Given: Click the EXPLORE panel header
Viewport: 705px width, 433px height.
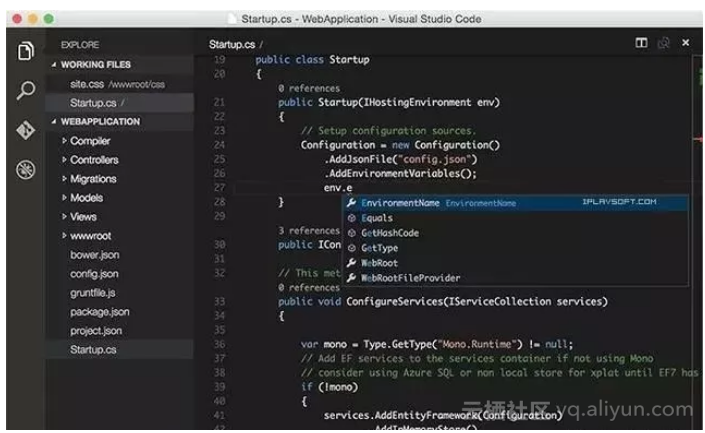Looking at the screenshot, I should 80,45.
